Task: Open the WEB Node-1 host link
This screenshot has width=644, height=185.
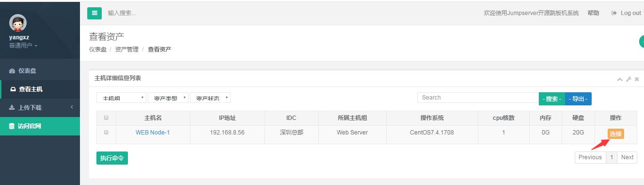Action: click(153, 132)
